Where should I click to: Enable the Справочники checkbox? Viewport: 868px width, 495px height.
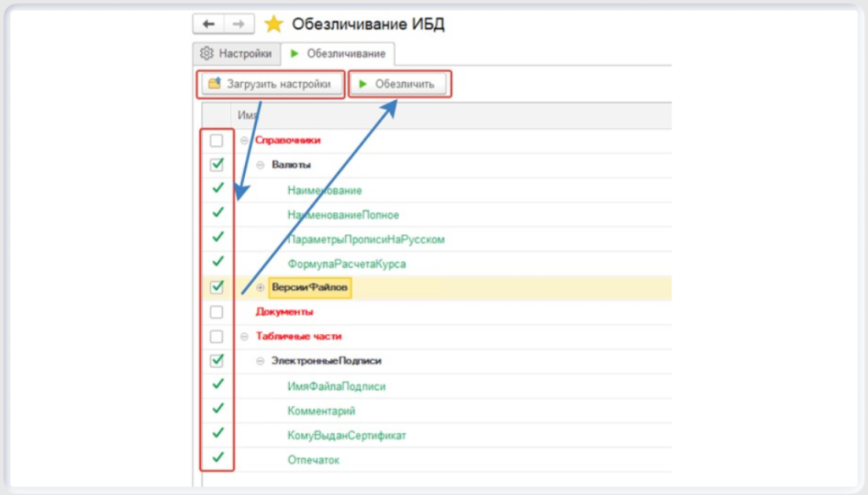[x=217, y=141]
